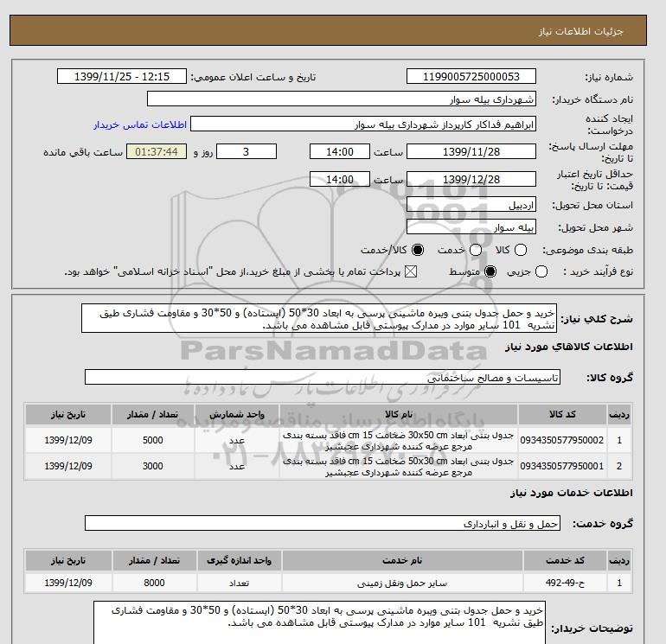
Task: Click response deadline date field 1399/11/28
Action: (x=471, y=151)
